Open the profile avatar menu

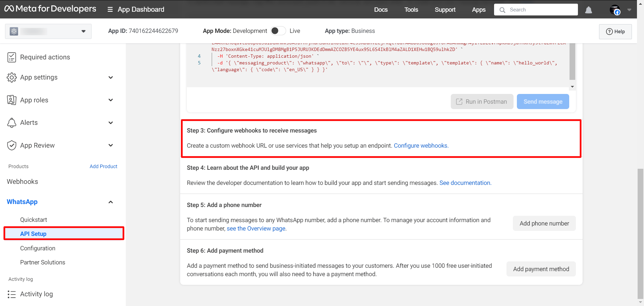(x=615, y=10)
